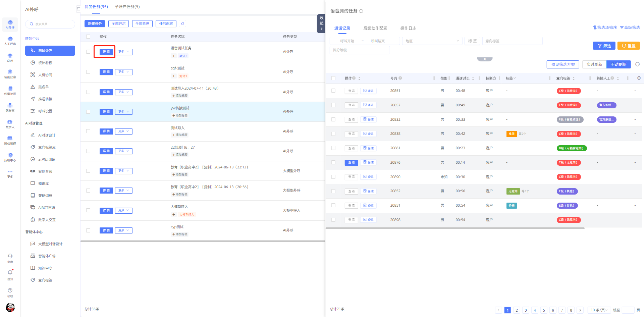Click column settings gear in call table header
The height and width of the screenshot is (317, 644).
click(x=639, y=78)
